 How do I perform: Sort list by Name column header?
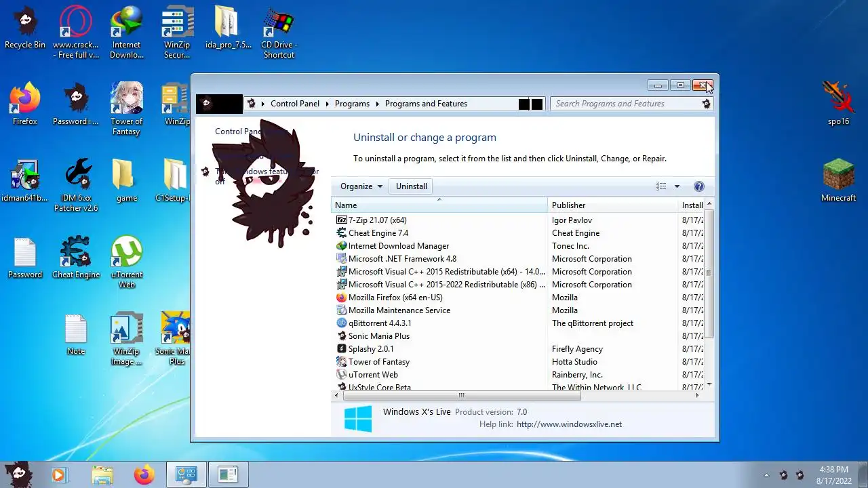pos(439,205)
